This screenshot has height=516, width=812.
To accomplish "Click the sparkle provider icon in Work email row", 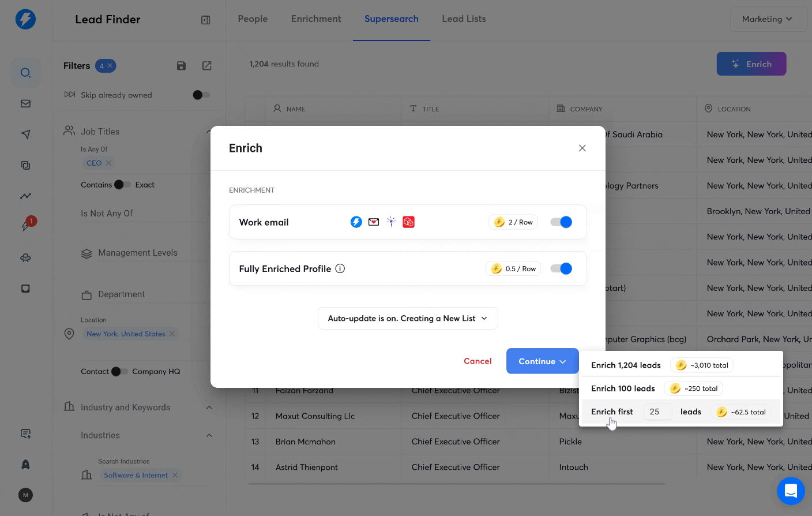I will (x=391, y=222).
